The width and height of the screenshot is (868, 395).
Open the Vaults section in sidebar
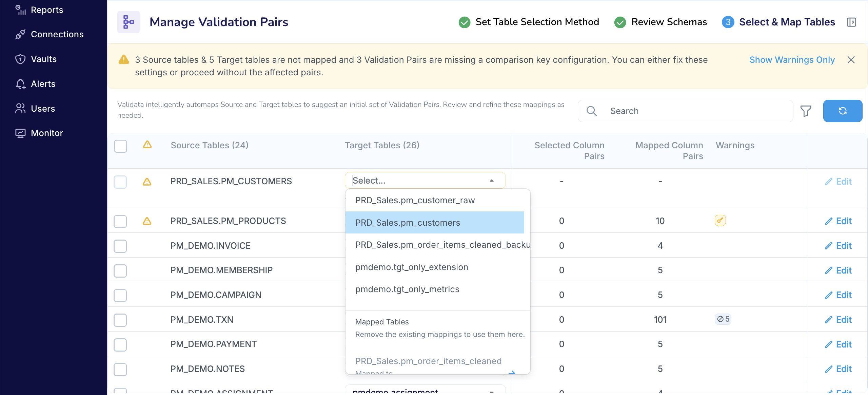click(44, 59)
